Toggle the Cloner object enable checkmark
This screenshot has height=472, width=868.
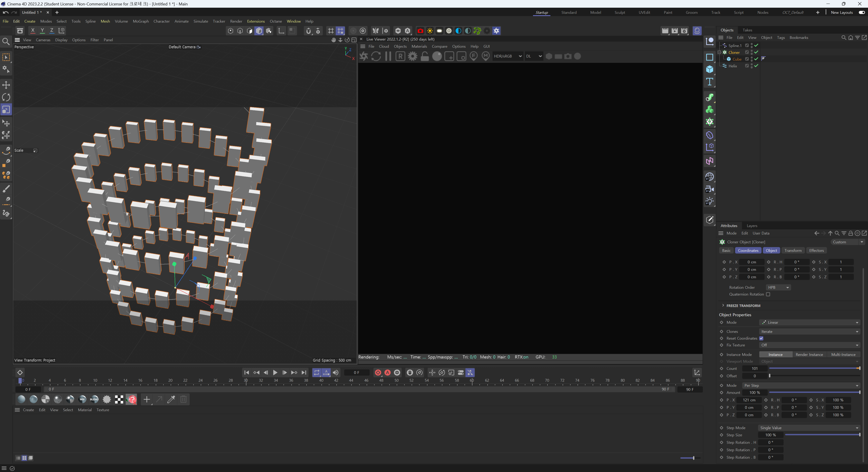click(x=757, y=52)
